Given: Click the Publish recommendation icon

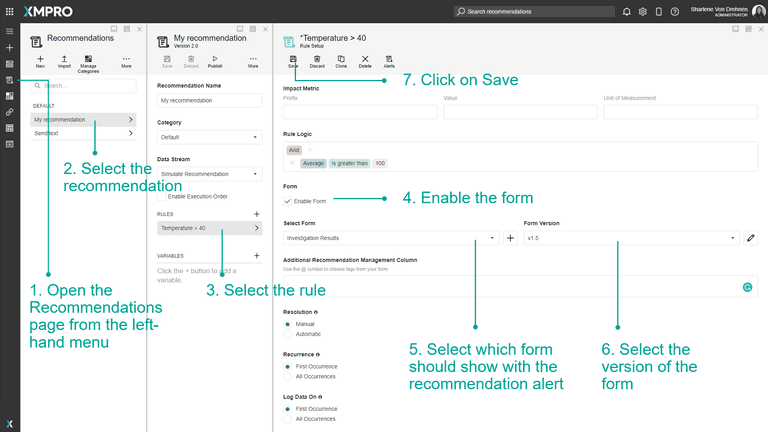Looking at the screenshot, I should click(215, 61).
